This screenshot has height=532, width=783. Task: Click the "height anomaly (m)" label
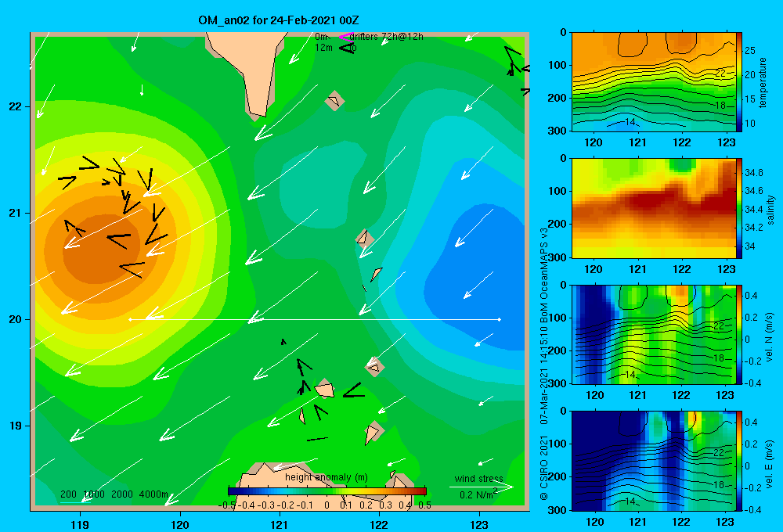(326, 477)
